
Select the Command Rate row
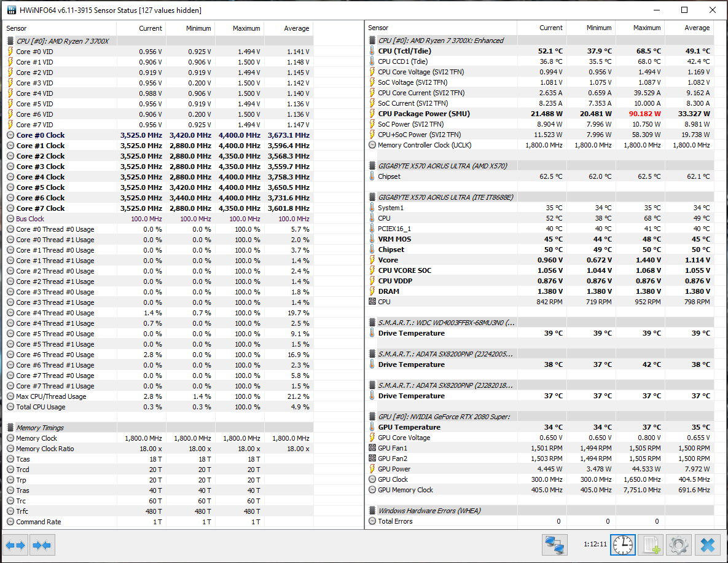pos(159,522)
